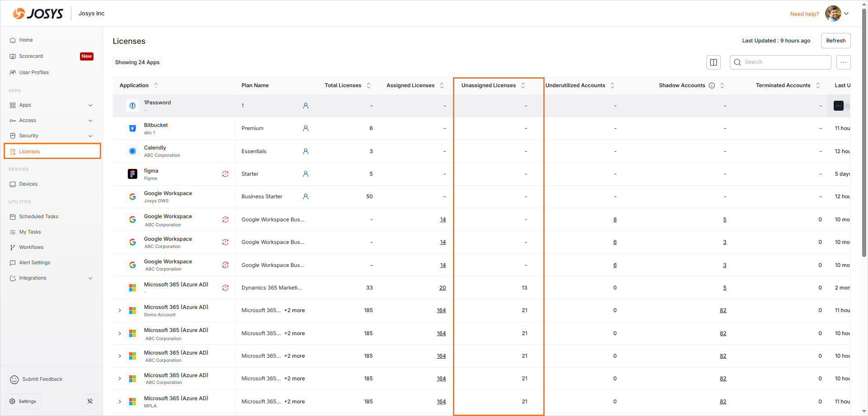Click the Showing 24 Apps label

tap(137, 62)
